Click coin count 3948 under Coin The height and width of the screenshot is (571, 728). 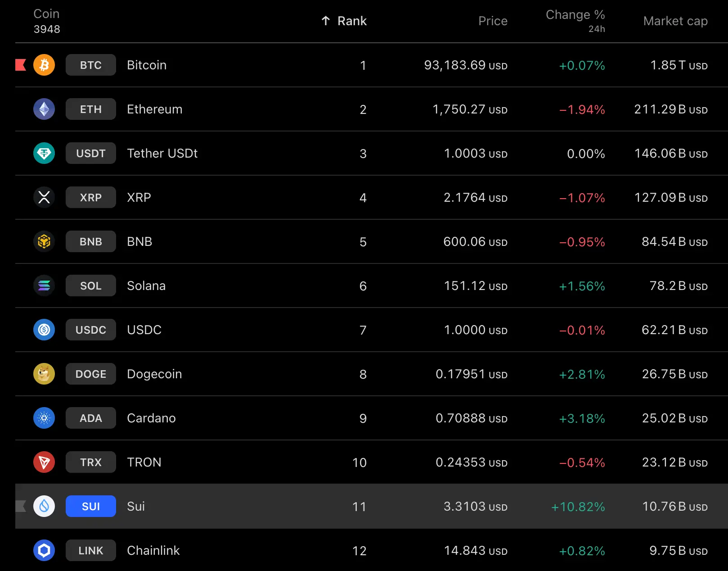tap(47, 29)
